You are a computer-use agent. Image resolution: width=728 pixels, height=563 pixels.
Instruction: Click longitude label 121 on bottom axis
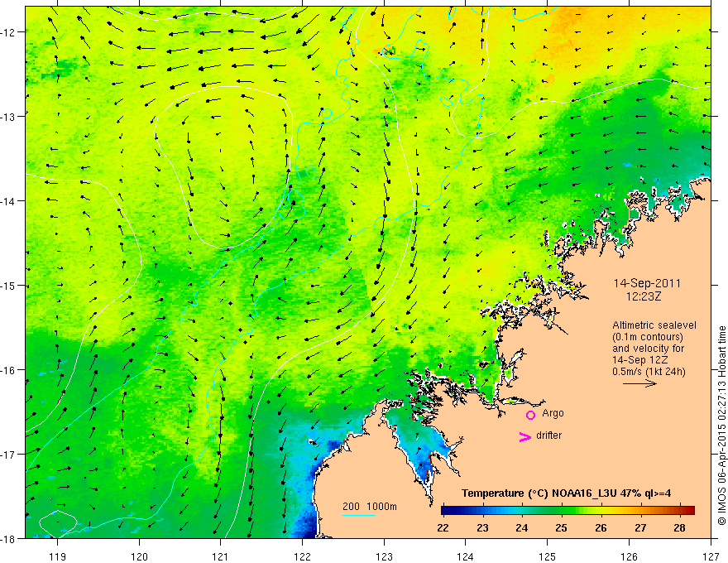pos(220,556)
